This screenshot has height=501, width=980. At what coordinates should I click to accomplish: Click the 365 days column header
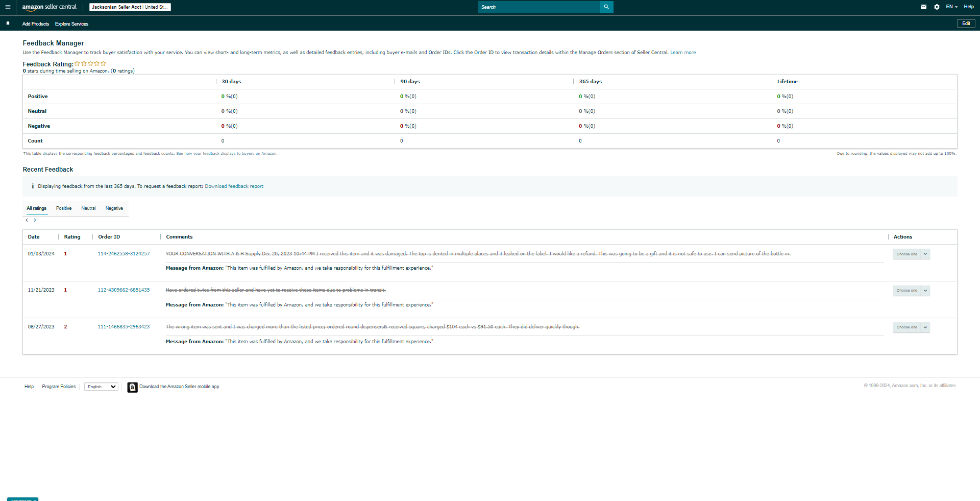tap(591, 82)
